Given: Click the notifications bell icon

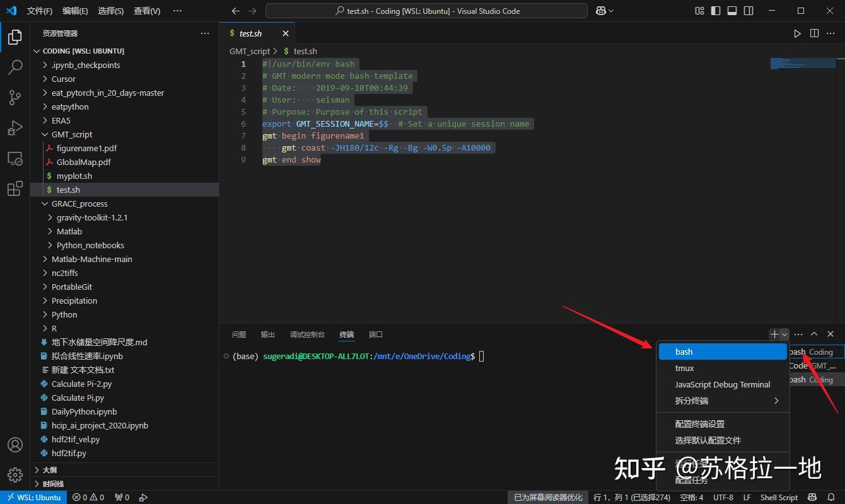Looking at the screenshot, I should [831, 497].
